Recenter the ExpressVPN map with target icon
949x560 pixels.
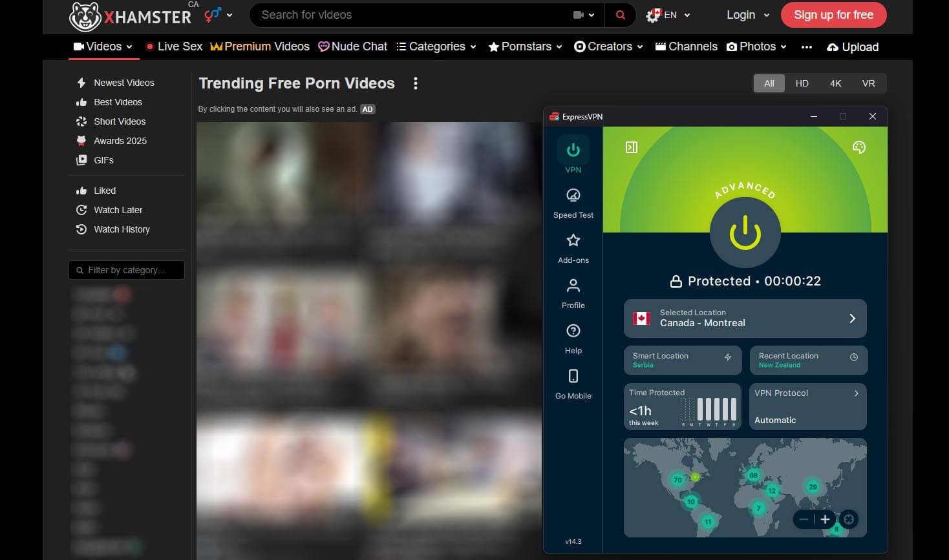[x=849, y=519]
